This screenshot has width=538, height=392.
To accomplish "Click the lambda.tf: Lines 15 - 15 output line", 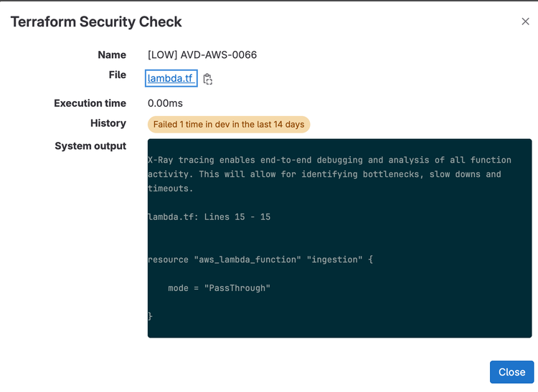I will coord(209,217).
